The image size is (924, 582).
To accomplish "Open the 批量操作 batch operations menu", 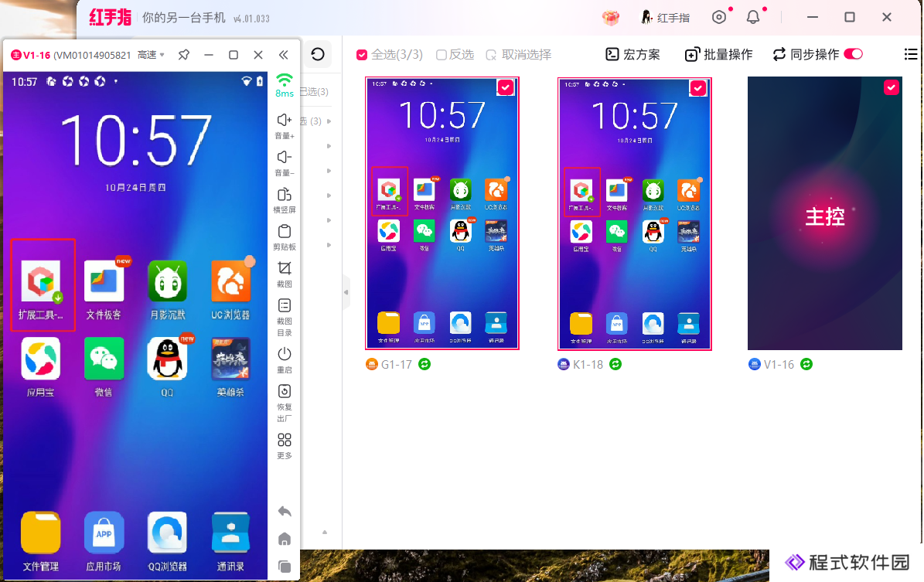I will (x=719, y=55).
